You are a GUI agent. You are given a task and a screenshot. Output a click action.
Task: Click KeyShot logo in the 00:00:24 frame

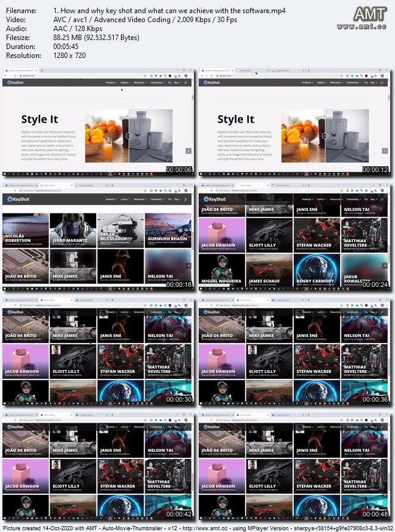coord(215,199)
